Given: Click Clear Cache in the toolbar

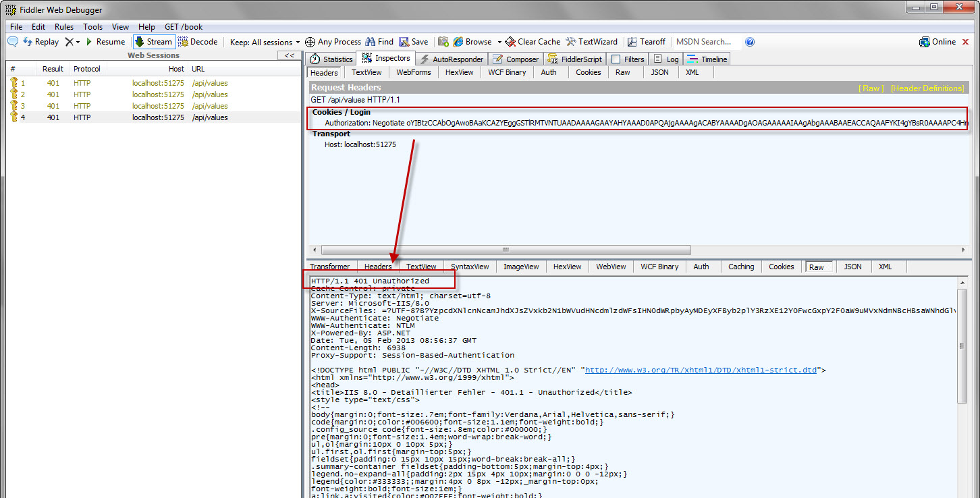Looking at the screenshot, I should (533, 42).
